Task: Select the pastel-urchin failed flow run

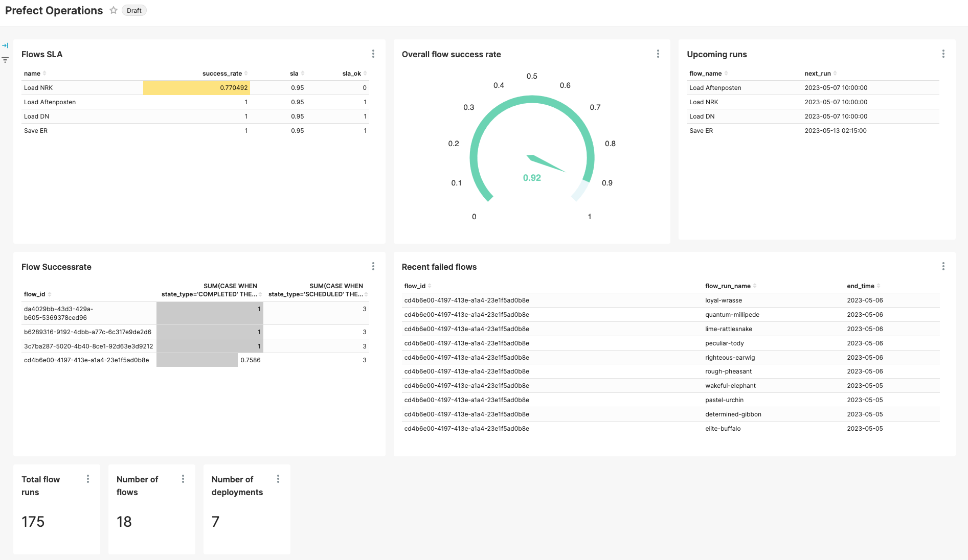Action: coord(724,400)
